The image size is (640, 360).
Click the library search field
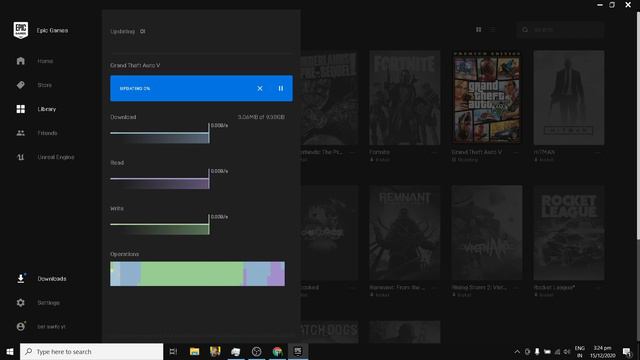560,30
